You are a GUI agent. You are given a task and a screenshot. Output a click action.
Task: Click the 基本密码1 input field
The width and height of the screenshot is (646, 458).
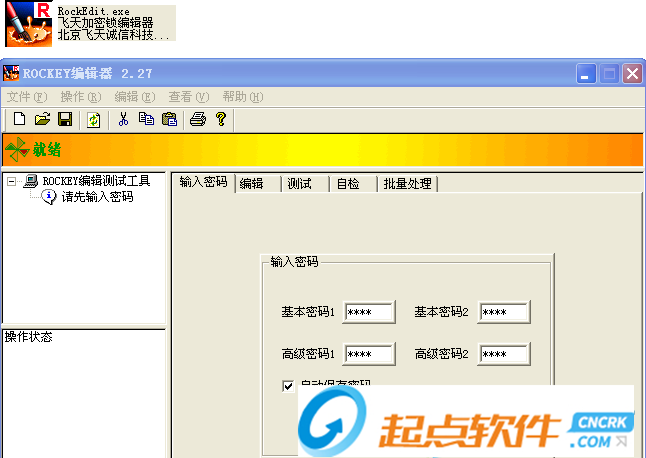tap(369, 312)
